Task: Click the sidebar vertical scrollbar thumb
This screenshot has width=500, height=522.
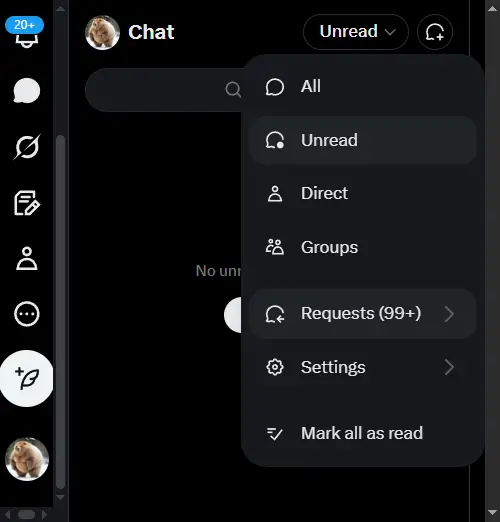Action: click(x=60, y=312)
